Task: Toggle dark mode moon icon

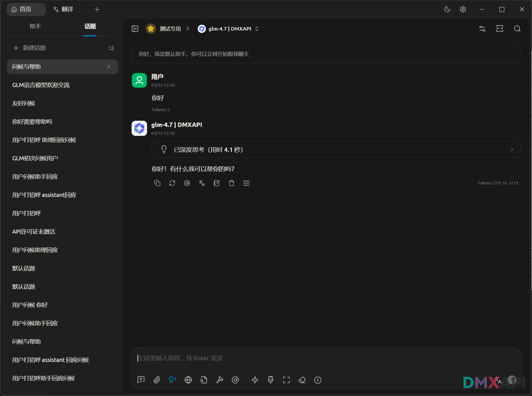Action: point(447,9)
